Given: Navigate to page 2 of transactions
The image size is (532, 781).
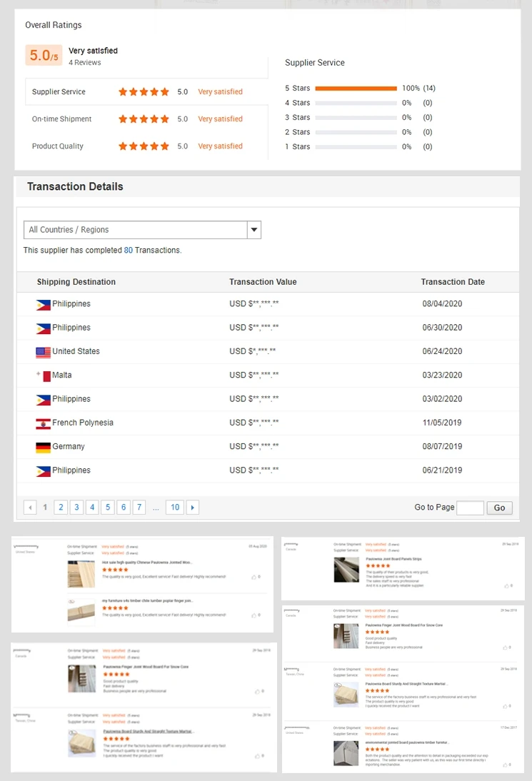Looking at the screenshot, I should [x=61, y=508].
